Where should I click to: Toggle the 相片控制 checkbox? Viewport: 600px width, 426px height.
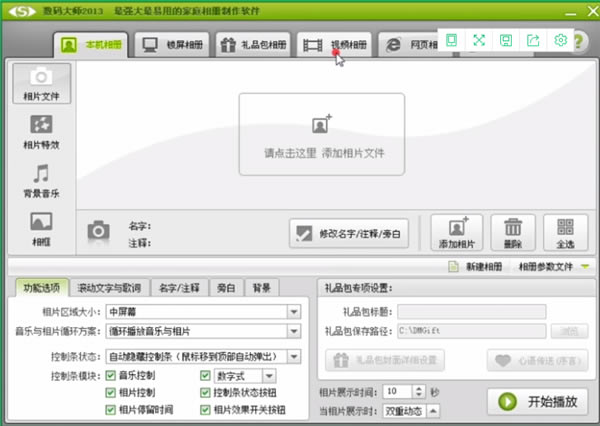[x=110, y=393]
